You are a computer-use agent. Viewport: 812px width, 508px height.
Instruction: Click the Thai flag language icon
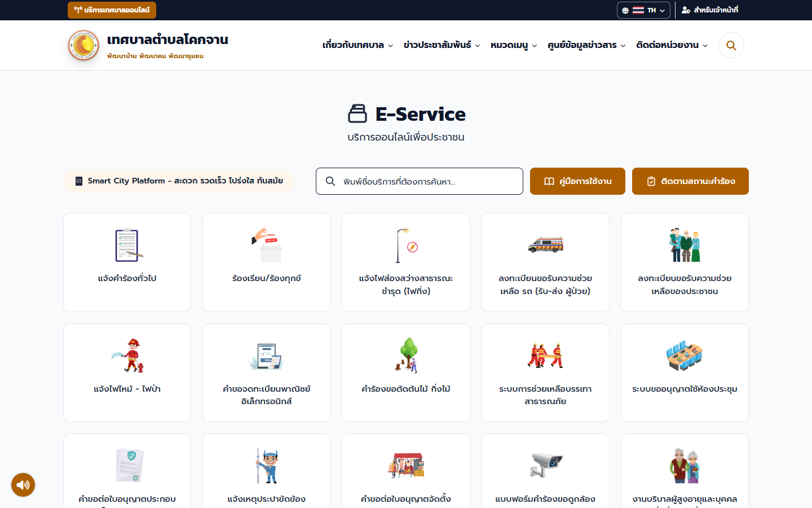[638, 10]
